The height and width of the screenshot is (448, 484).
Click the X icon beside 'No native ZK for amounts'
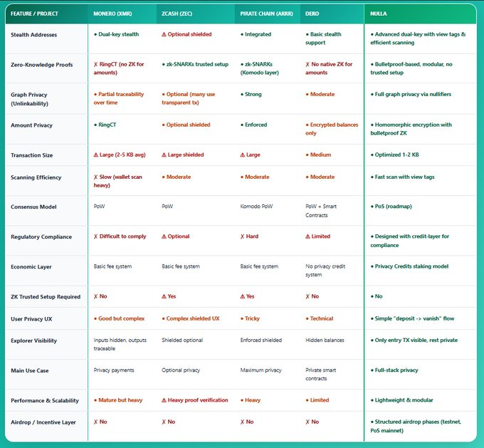click(307, 64)
